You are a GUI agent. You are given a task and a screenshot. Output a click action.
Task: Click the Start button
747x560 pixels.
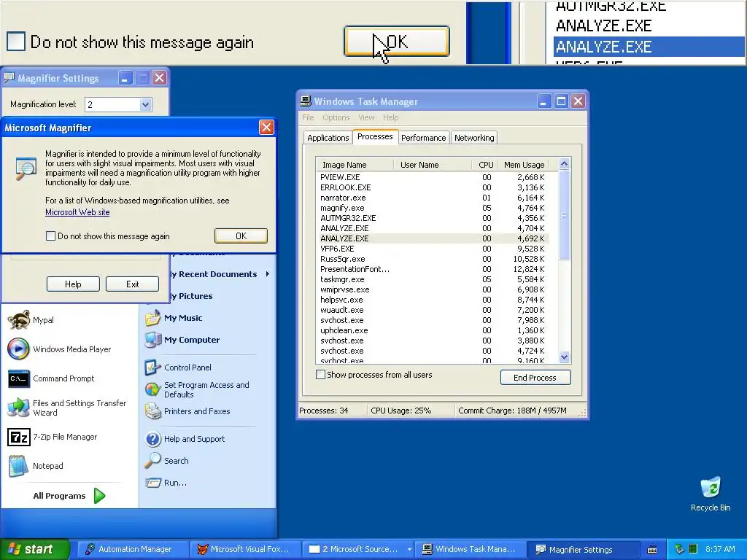coord(35,549)
